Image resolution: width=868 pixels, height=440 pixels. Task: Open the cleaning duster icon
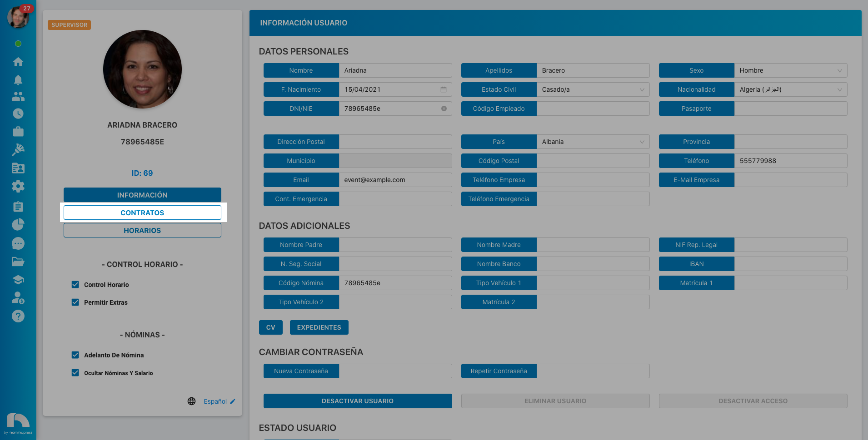[18, 150]
